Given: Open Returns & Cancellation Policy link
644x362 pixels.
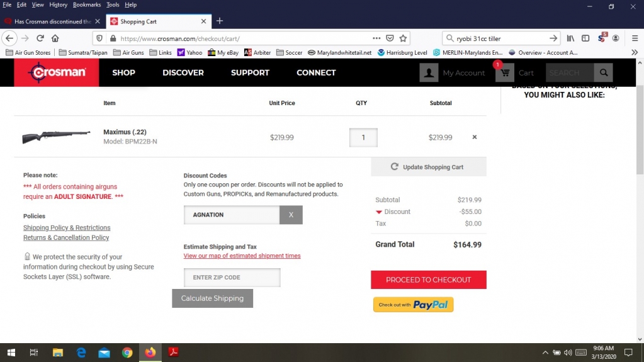Looking at the screenshot, I should point(66,237).
